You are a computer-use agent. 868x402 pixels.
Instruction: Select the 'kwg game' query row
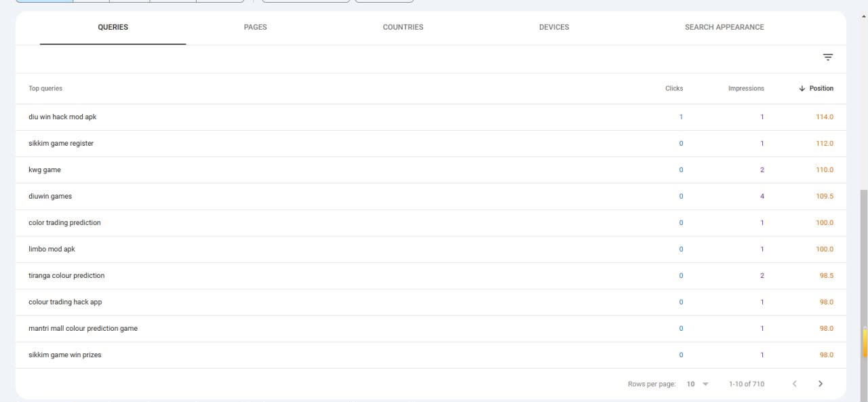click(x=431, y=169)
